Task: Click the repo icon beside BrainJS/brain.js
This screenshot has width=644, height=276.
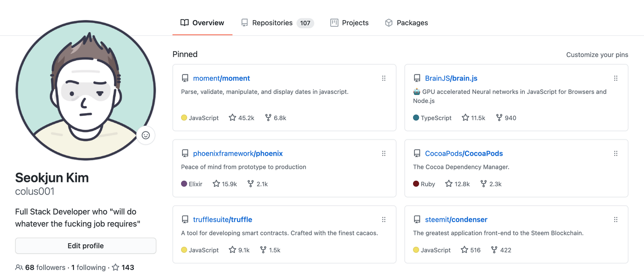Action: pos(417,78)
